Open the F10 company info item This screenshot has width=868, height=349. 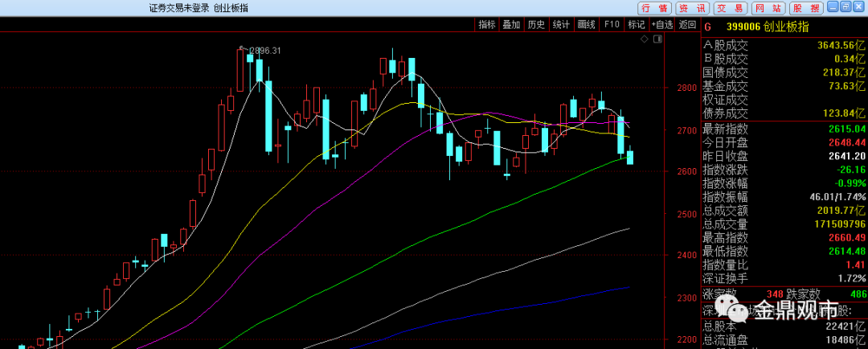[611, 24]
